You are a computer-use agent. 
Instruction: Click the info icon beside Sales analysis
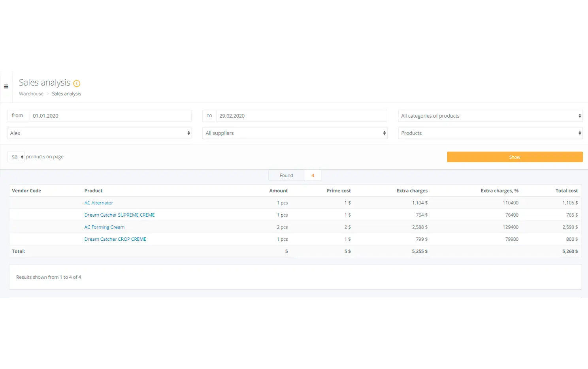pos(77,83)
